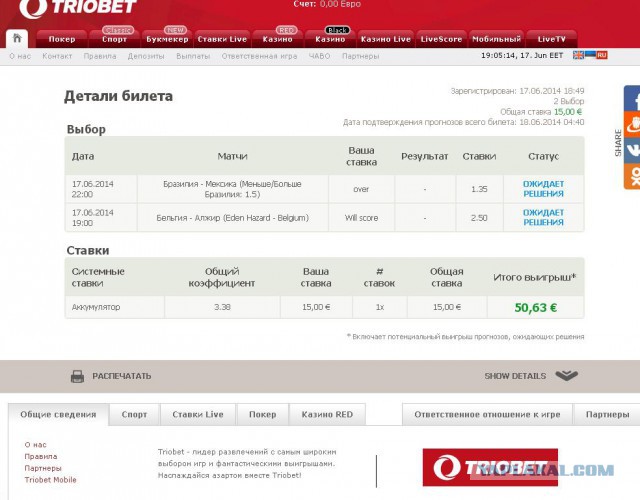The image size is (640, 500).
Task: Open the Покер navigation tab
Action: click(x=62, y=39)
